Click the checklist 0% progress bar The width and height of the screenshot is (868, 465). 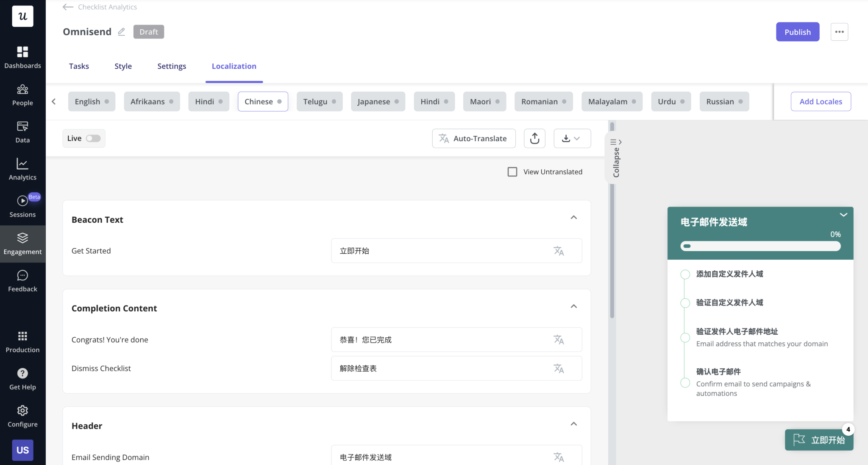point(760,246)
